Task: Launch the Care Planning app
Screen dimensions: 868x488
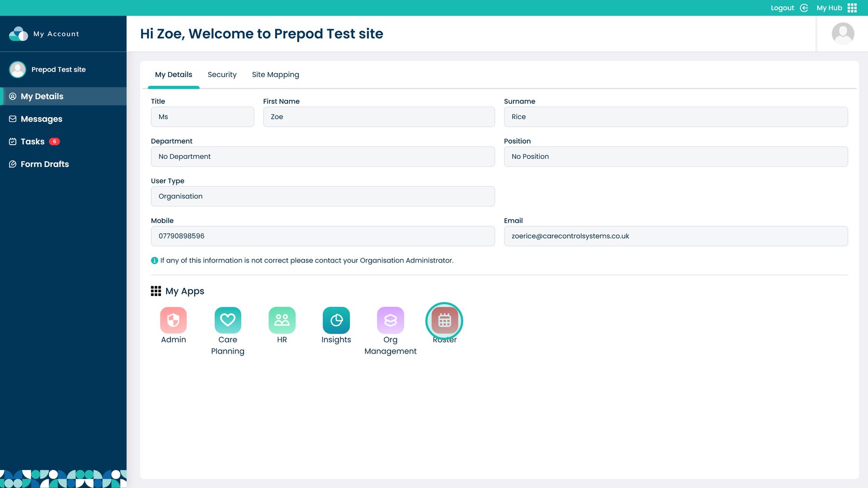Action: [228, 320]
